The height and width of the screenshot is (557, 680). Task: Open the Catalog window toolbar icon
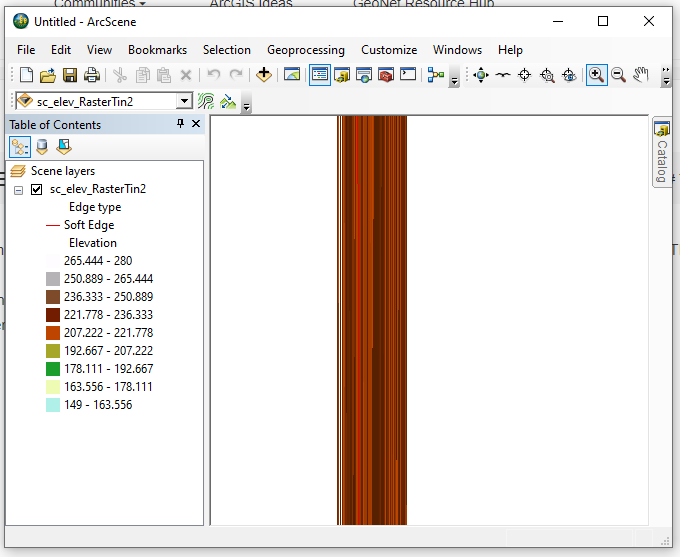click(x=342, y=75)
